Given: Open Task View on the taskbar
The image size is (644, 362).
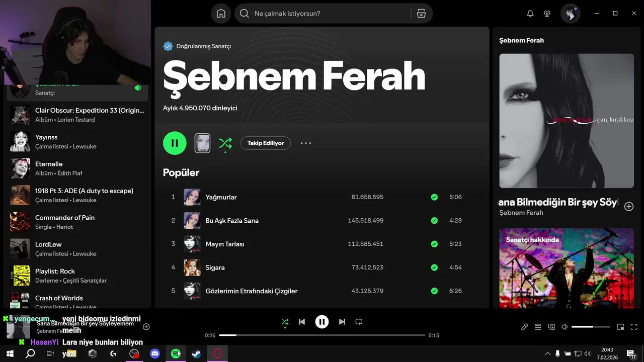Looking at the screenshot, I should coord(50,353).
